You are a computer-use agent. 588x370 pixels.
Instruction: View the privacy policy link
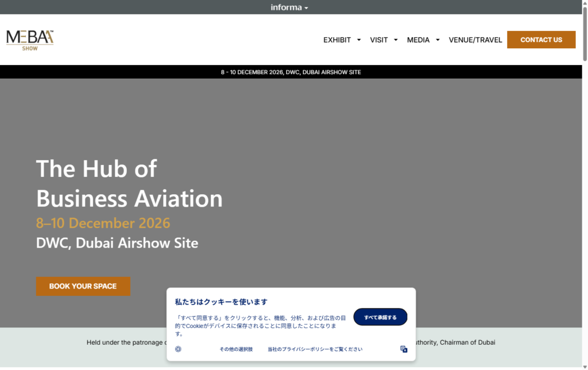(314, 349)
